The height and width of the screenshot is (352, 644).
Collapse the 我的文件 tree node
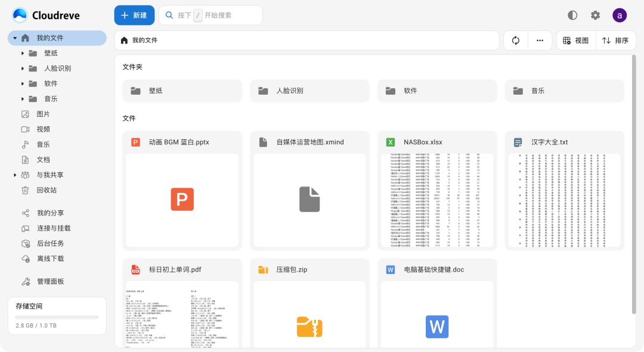pyautogui.click(x=15, y=38)
